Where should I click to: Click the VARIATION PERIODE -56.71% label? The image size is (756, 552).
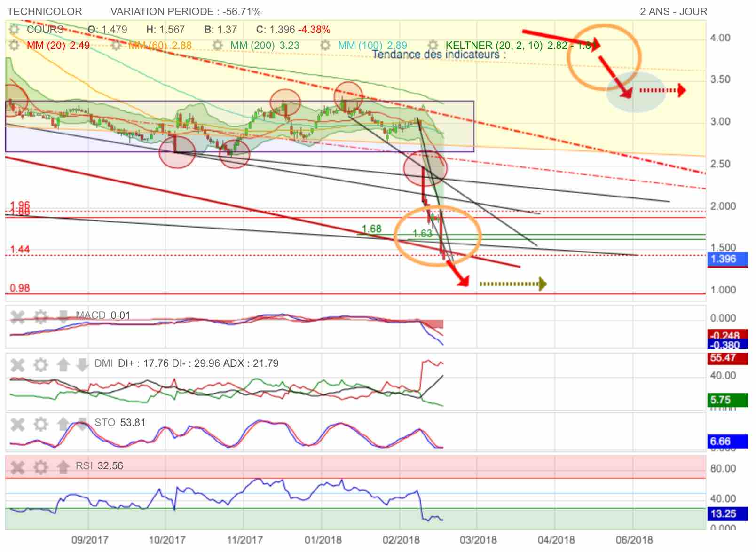click(186, 11)
